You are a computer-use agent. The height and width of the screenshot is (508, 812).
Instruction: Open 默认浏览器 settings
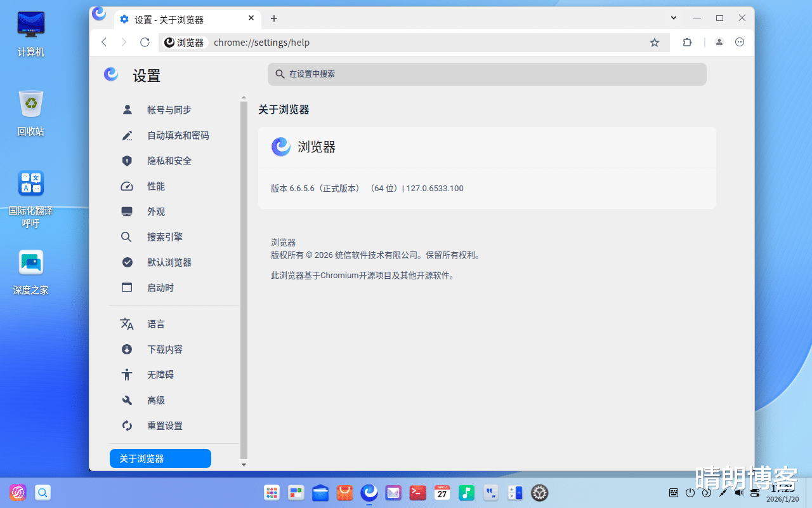tap(169, 262)
